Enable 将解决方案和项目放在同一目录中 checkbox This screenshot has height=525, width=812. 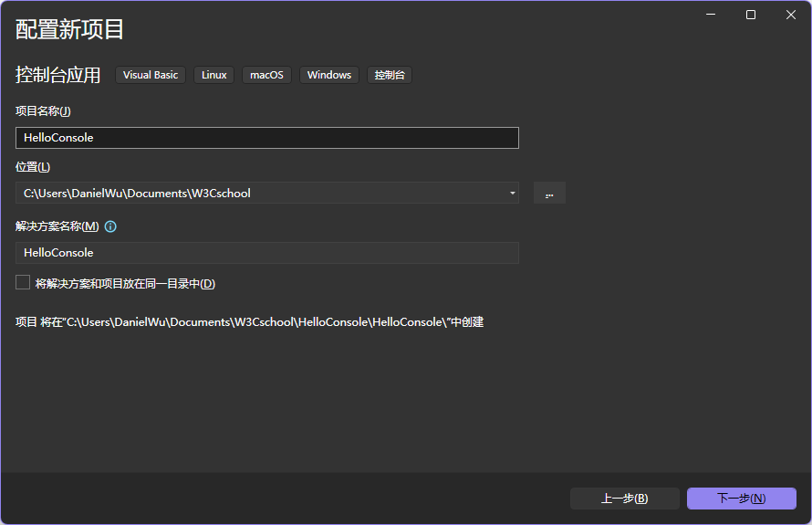pyautogui.click(x=23, y=283)
